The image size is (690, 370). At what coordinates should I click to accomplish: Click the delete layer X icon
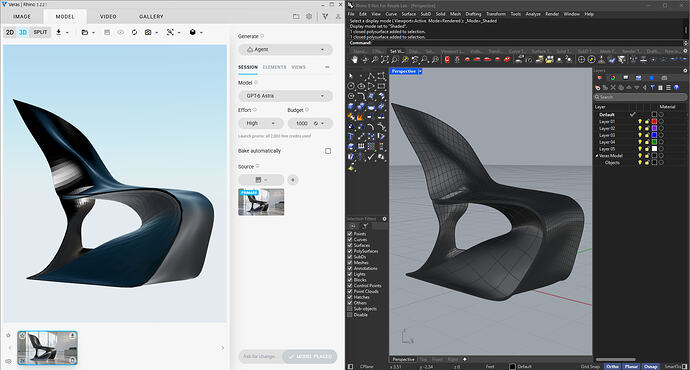[x=613, y=88]
